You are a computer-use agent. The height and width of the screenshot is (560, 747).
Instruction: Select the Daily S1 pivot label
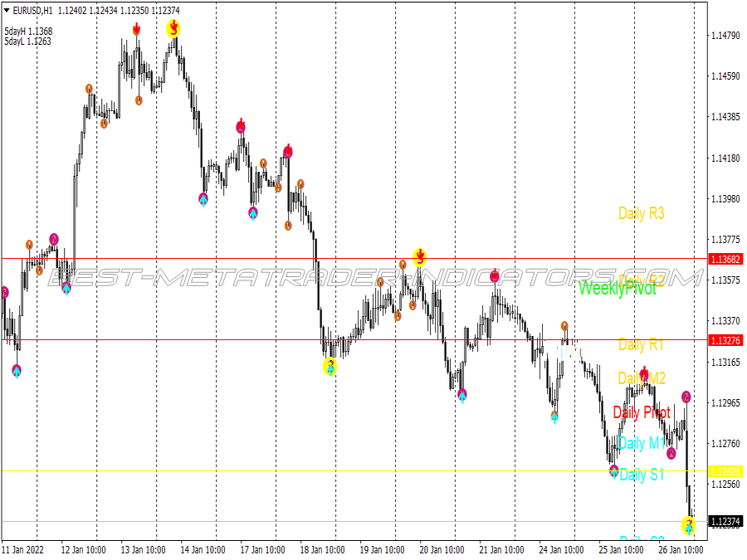tap(642, 475)
